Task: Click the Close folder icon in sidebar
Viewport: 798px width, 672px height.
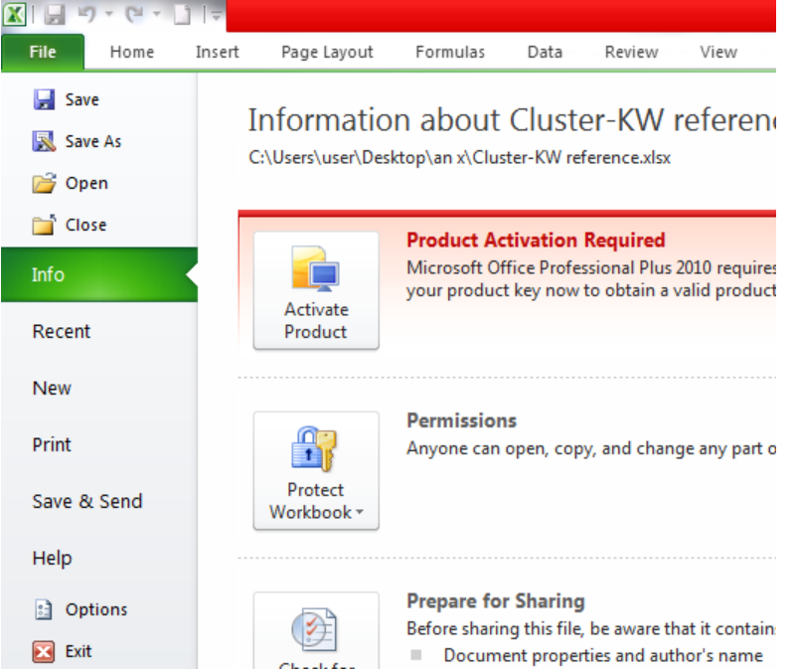Action: [x=45, y=225]
